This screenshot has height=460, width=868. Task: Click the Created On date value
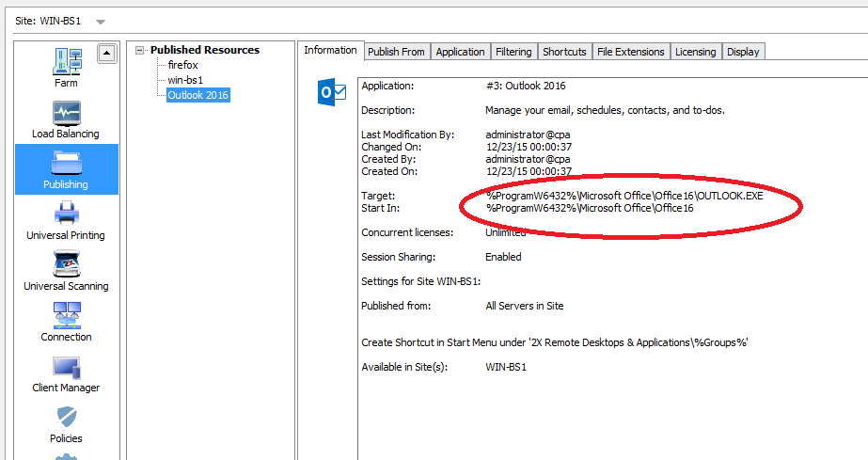(529, 171)
